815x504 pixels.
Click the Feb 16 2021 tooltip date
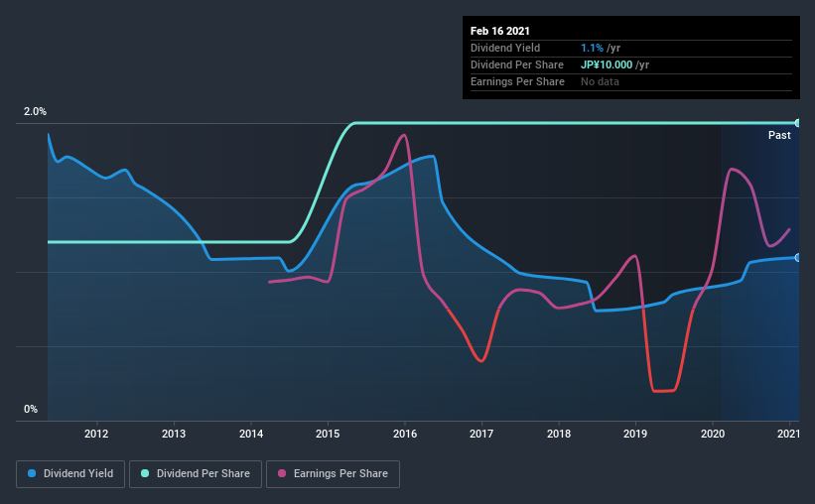coord(500,31)
